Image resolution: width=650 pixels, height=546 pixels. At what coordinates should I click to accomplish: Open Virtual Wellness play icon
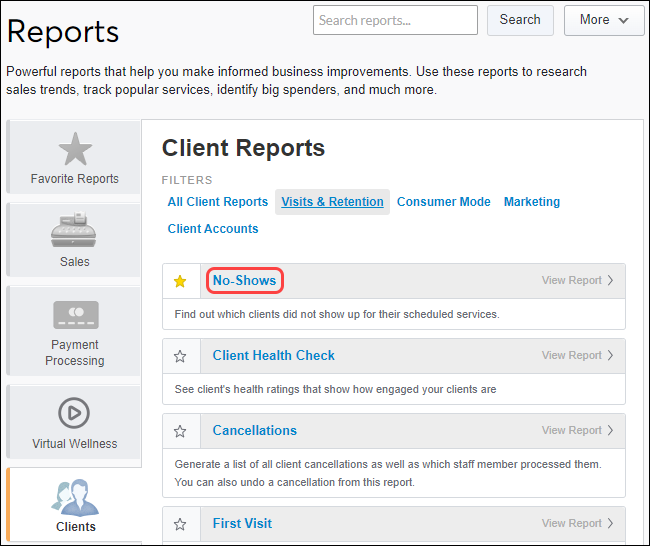click(75, 412)
